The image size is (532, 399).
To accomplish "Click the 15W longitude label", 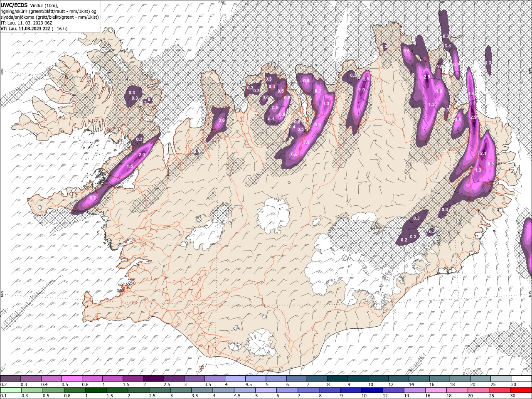I will pyautogui.click(x=441, y=2).
